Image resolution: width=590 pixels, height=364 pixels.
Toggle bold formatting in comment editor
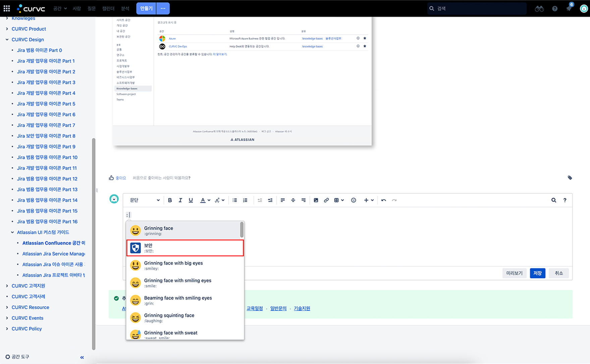point(170,200)
